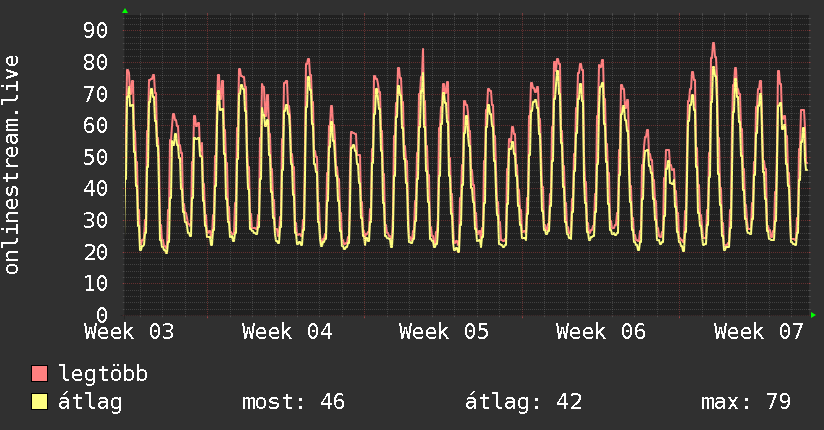
Task: Click the 90 y-axis value
Action: [96, 30]
